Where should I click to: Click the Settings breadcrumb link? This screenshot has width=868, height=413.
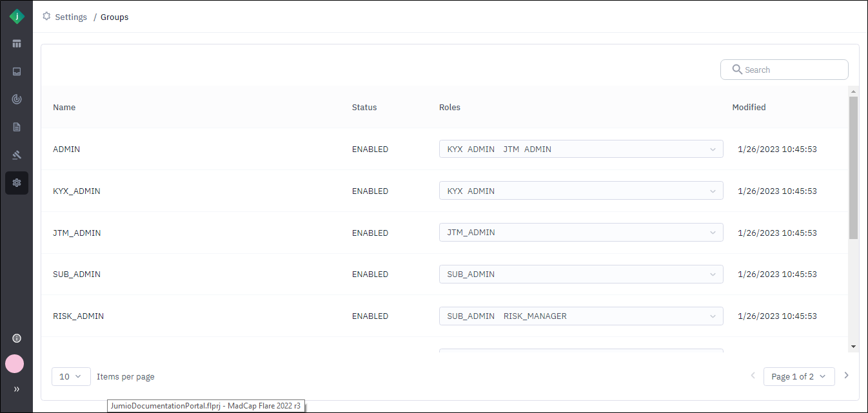coord(70,17)
